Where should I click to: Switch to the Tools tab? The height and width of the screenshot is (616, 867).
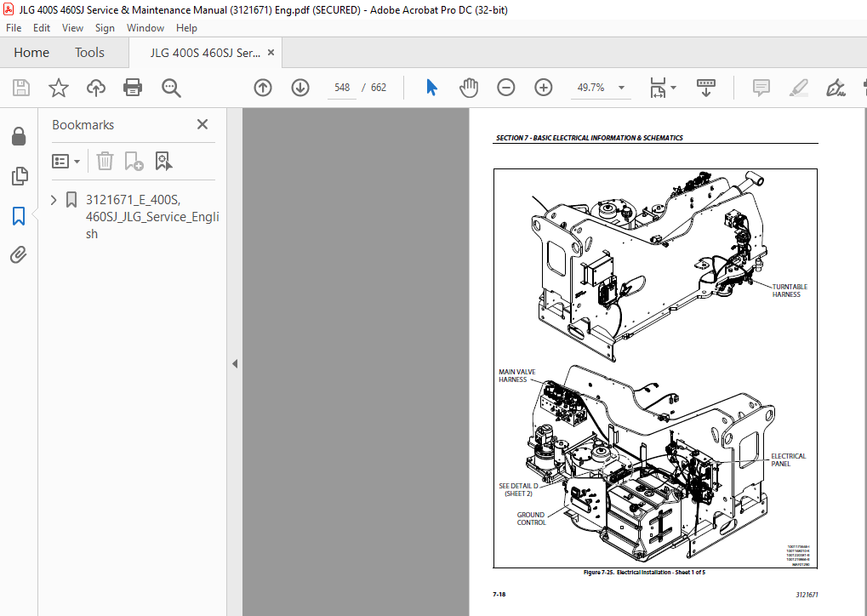pos(89,53)
